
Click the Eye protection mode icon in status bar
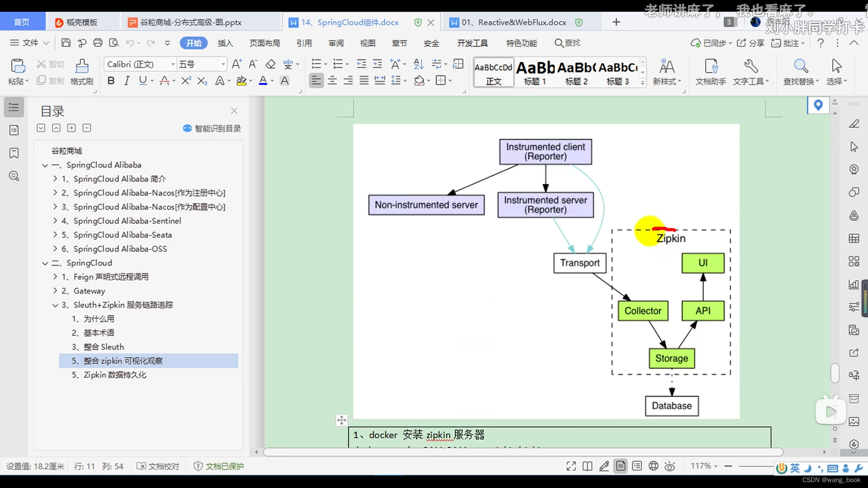coord(670,466)
